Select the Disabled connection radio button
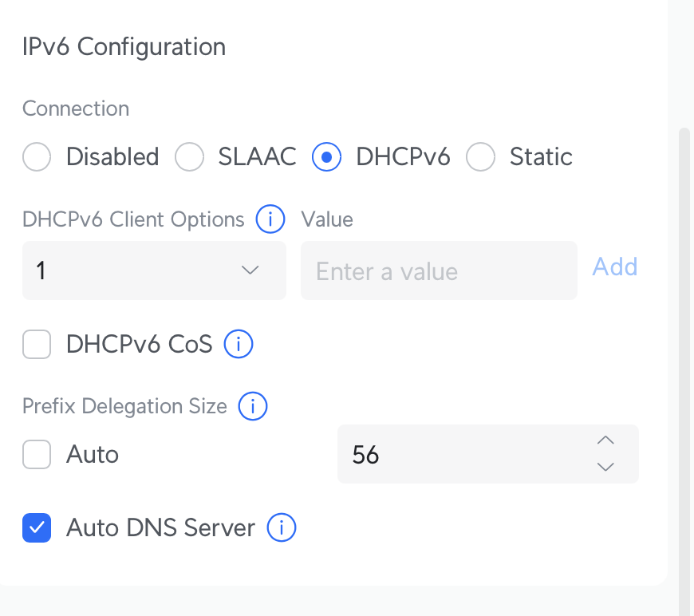This screenshot has width=694, height=616. 37,156
